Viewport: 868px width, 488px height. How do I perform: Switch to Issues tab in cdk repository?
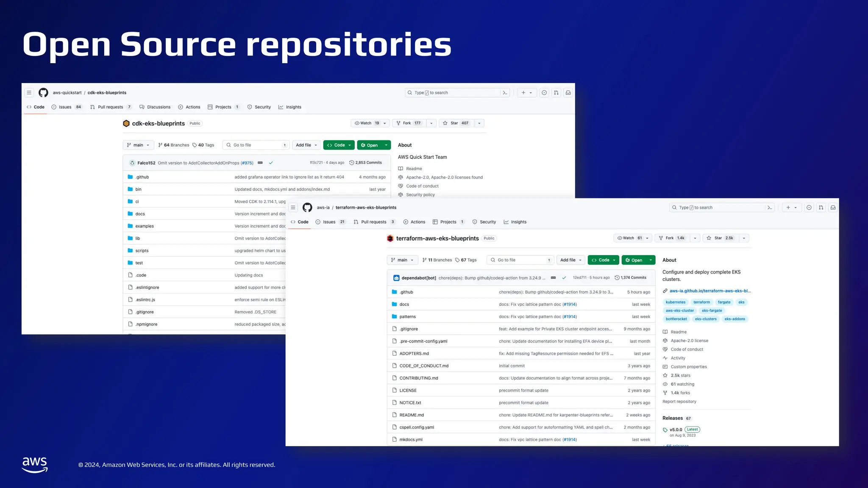[x=67, y=107]
